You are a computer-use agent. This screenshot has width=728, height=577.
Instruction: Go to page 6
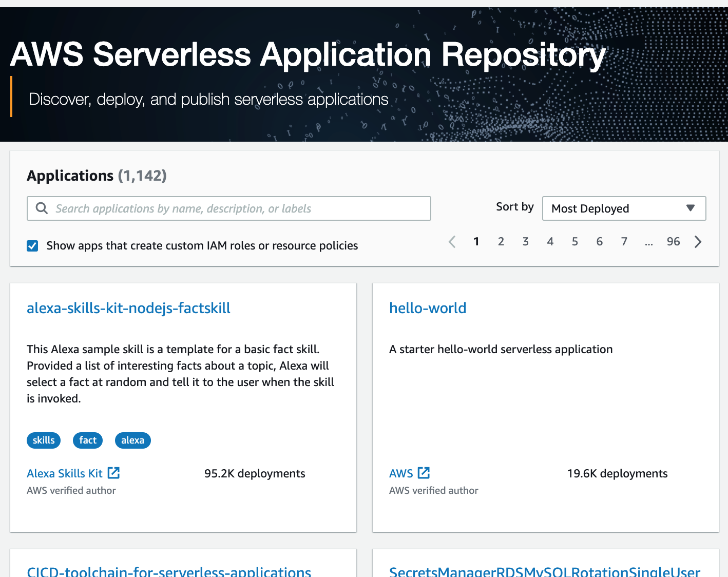pyautogui.click(x=600, y=242)
